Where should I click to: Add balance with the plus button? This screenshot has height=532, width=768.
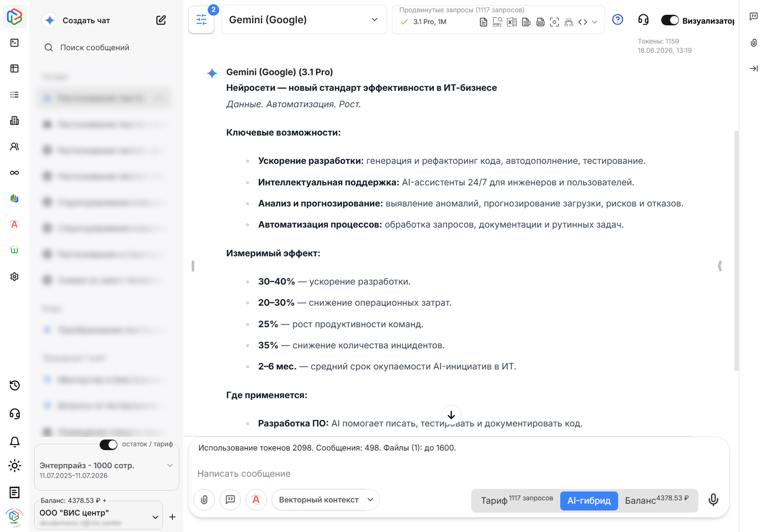[172, 517]
